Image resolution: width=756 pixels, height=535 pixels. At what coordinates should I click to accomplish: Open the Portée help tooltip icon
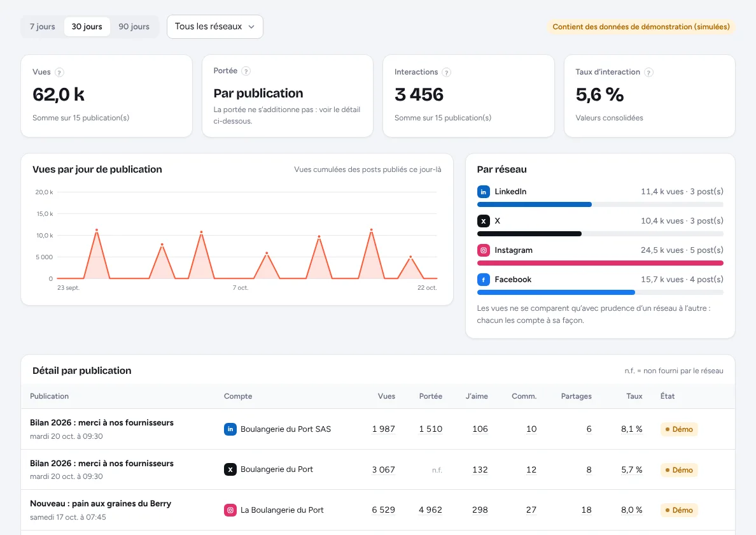click(246, 71)
